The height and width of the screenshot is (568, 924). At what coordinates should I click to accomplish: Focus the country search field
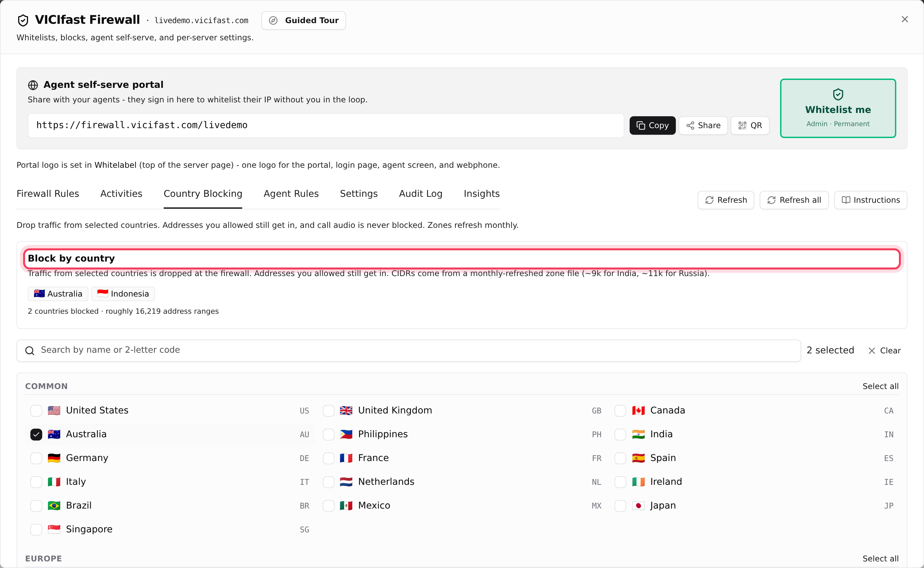click(408, 350)
